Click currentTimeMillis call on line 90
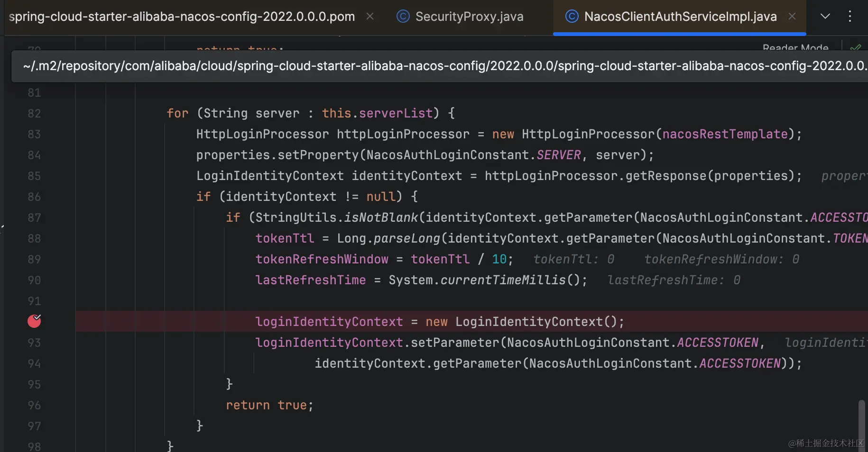Viewport: 868px width, 452px height. [x=503, y=280]
